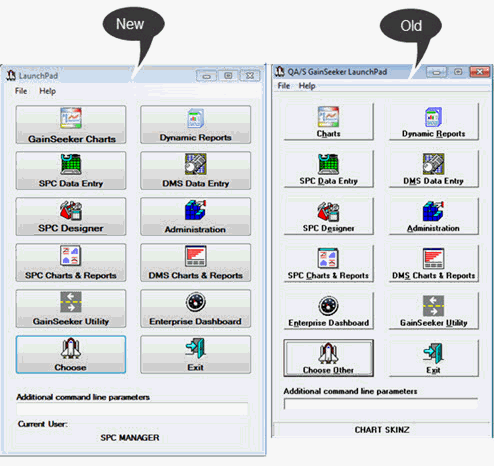Click Exit button in new LaunchPad
This screenshot has height=466, width=494.
click(195, 355)
